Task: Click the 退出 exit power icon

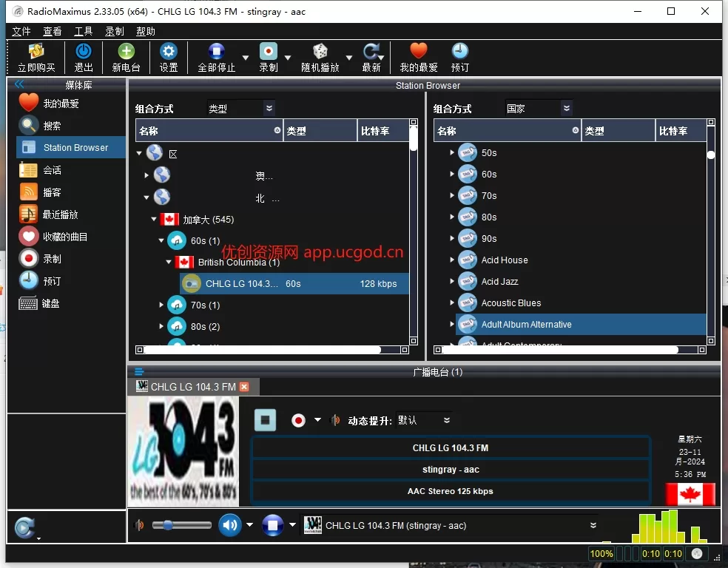Action: click(84, 58)
